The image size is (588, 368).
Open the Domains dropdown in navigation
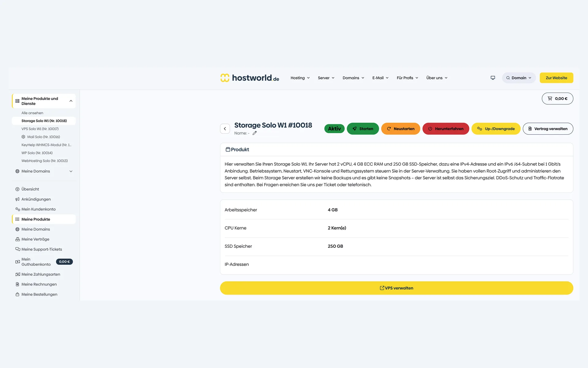pyautogui.click(x=353, y=78)
